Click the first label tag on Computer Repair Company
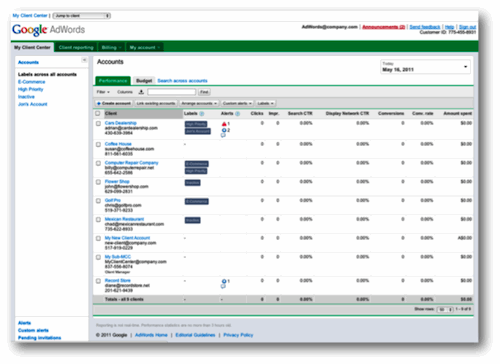The image size is (500, 364). [197, 164]
